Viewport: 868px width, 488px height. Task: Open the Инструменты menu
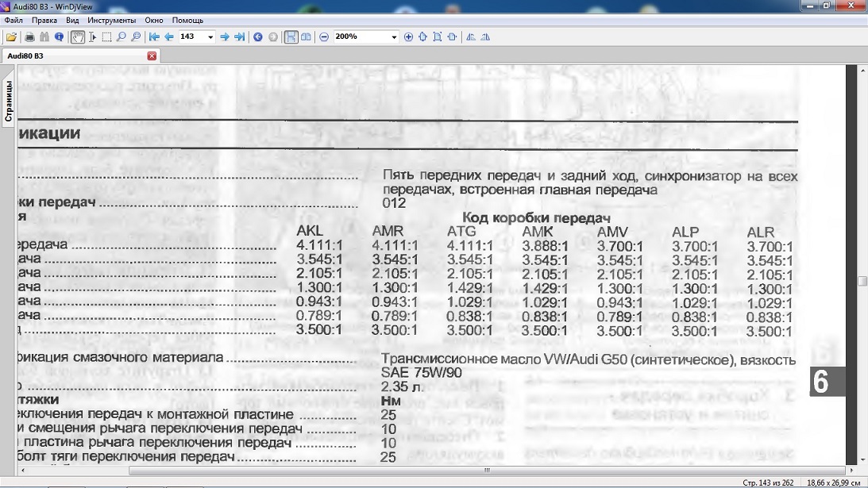[x=111, y=20]
